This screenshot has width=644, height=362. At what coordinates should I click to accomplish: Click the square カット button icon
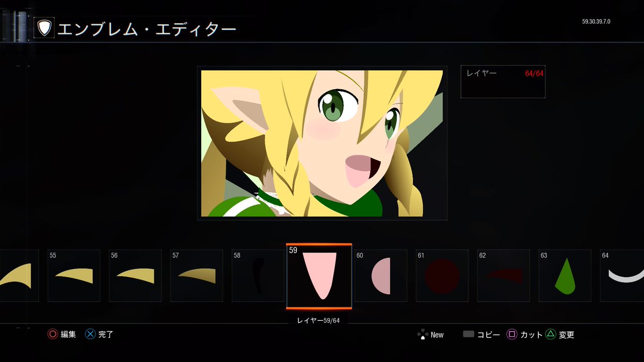(512, 334)
